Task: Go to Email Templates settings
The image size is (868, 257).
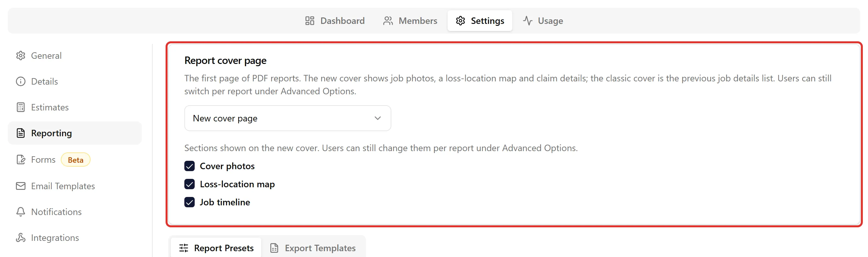Action: point(74,186)
